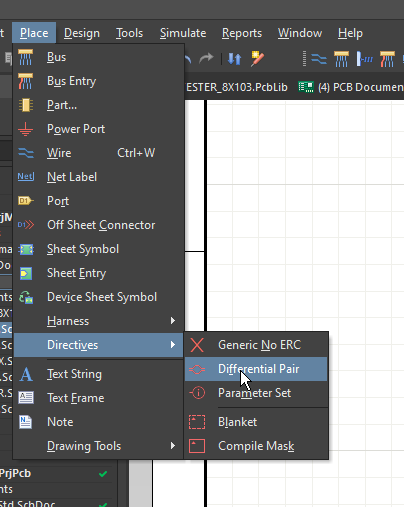Click the Power Port ground icon

[26, 129]
